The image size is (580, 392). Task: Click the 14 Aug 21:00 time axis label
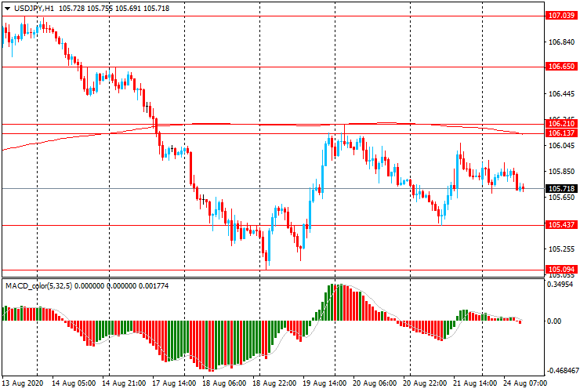click(124, 383)
